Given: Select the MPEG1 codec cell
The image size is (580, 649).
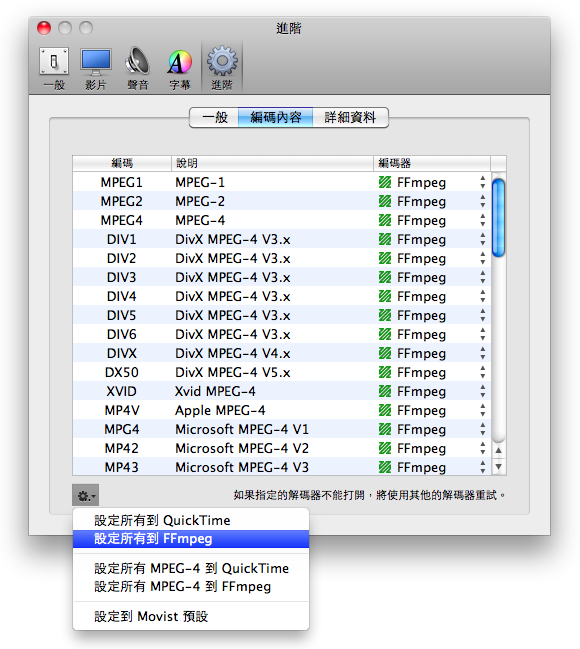Looking at the screenshot, I should [x=122, y=182].
